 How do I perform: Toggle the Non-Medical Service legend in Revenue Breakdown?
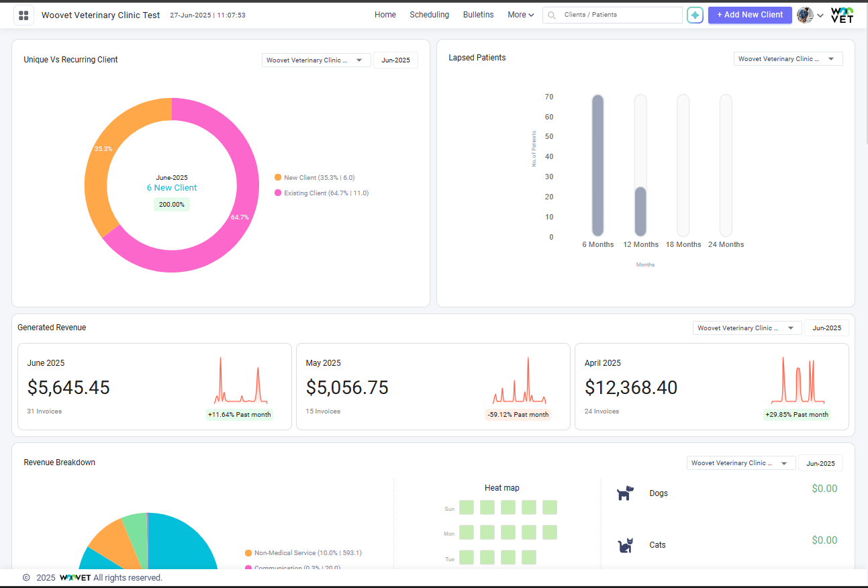click(x=302, y=552)
